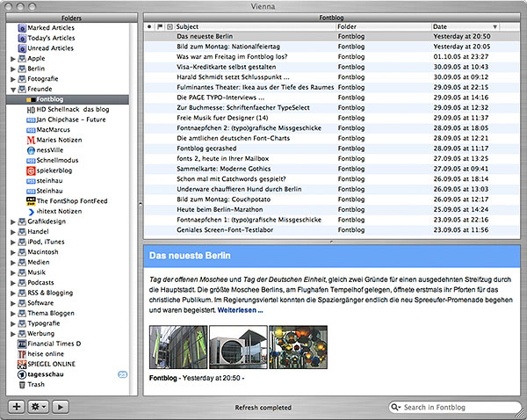Select the Software folder row
The height and width of the screenshot is (420, 527).
68,303
